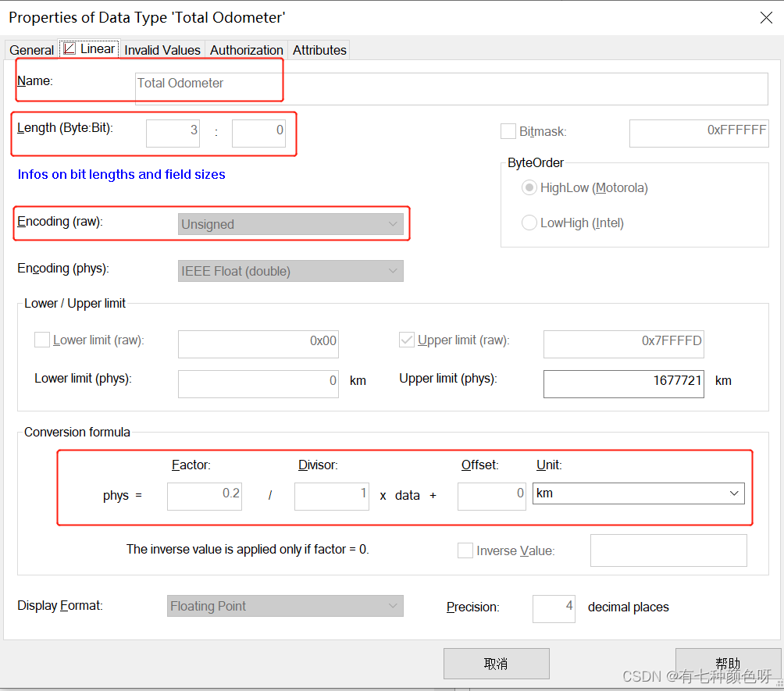
Task: Click the Inverse Value input field
Action: [x=668, y=550]
